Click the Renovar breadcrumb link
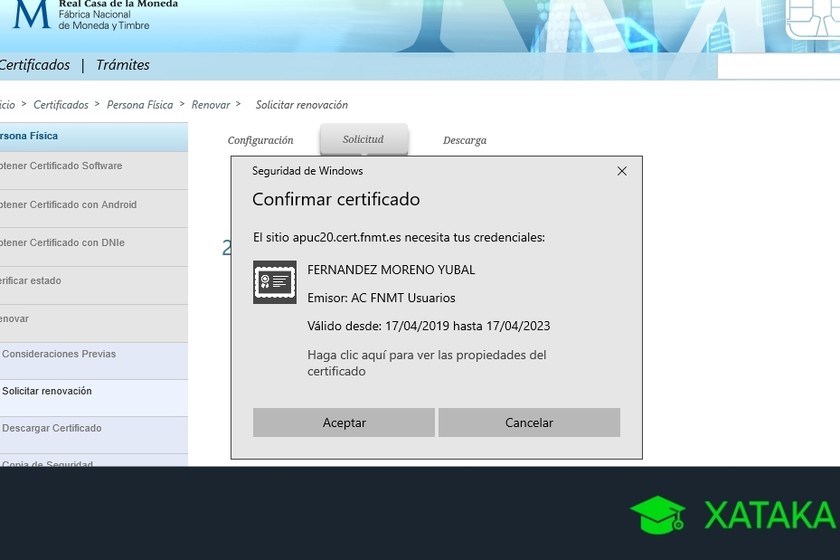 tap(209, 105)
